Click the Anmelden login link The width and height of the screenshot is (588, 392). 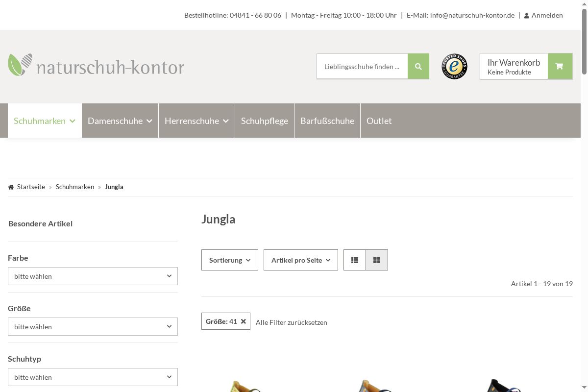click(547, 15)
